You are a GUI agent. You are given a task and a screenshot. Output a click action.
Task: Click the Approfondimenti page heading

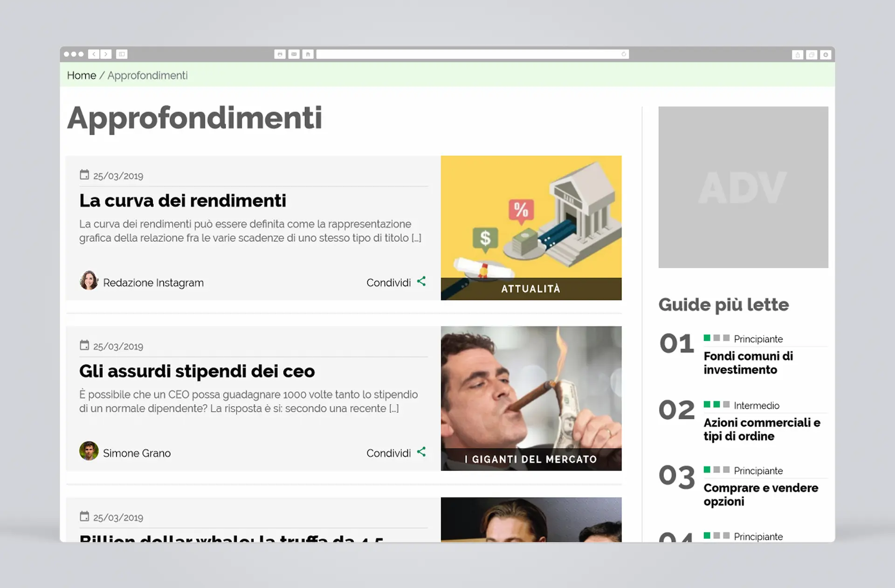[x=195, y=118]
